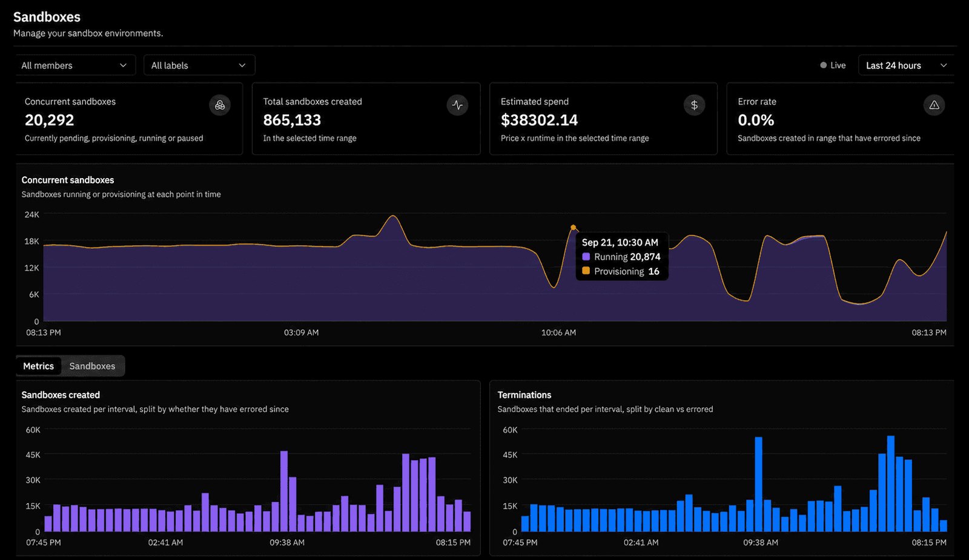Click the 865,133 total sandboxes value
Image resolution: width=969 pixels, height=560 pixels.
pos(292,120)
